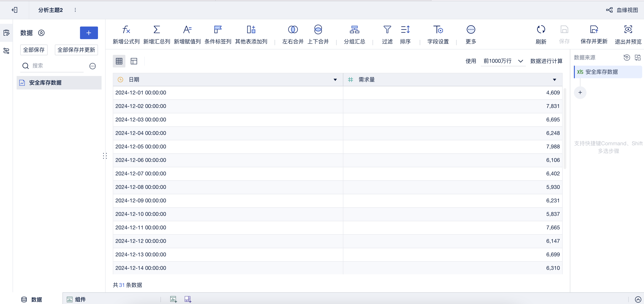Open the 前1000万行 row limit dropdown

tap(503, 61)
